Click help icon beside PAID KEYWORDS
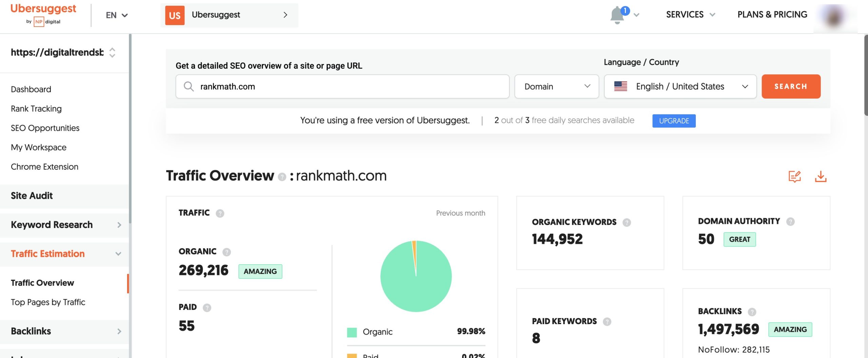868x358 pixels. pyautogui.click(x=607, y=322)
